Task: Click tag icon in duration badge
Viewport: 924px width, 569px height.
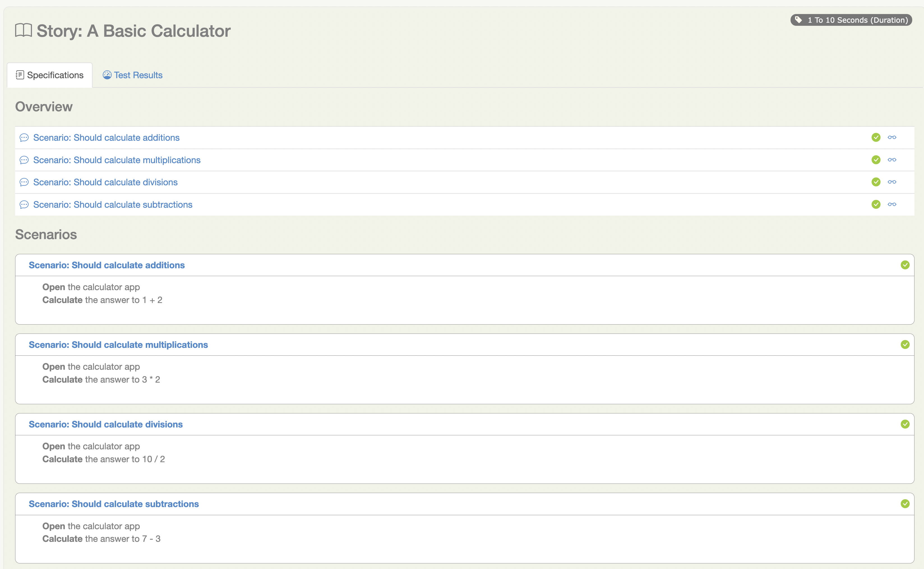Action: (798, 20)
